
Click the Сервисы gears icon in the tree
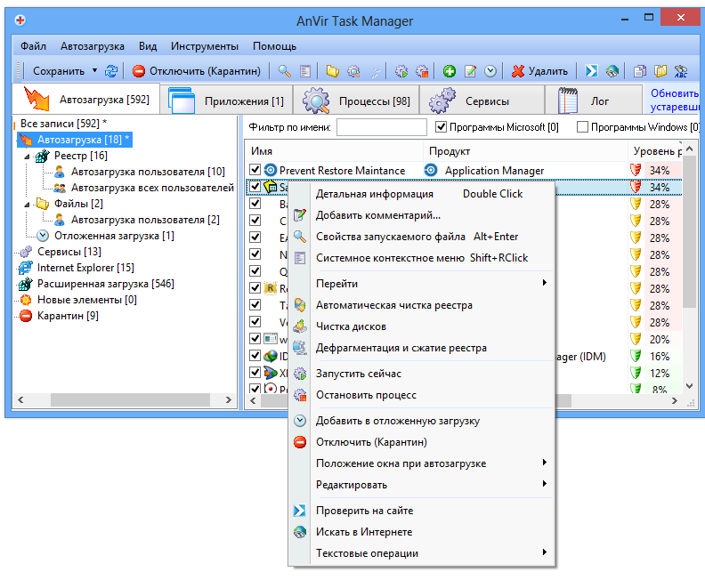(x=26, y=252)
